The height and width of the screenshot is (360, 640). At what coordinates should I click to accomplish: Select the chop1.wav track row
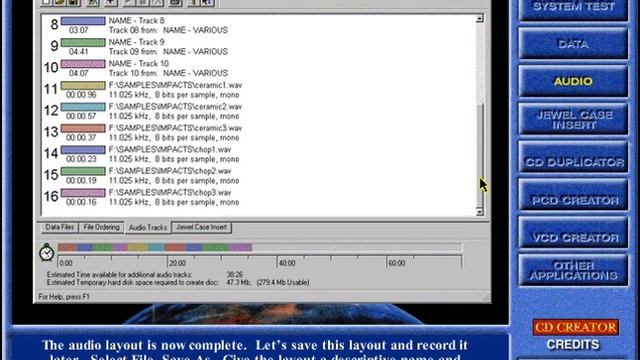pos(170,149)
